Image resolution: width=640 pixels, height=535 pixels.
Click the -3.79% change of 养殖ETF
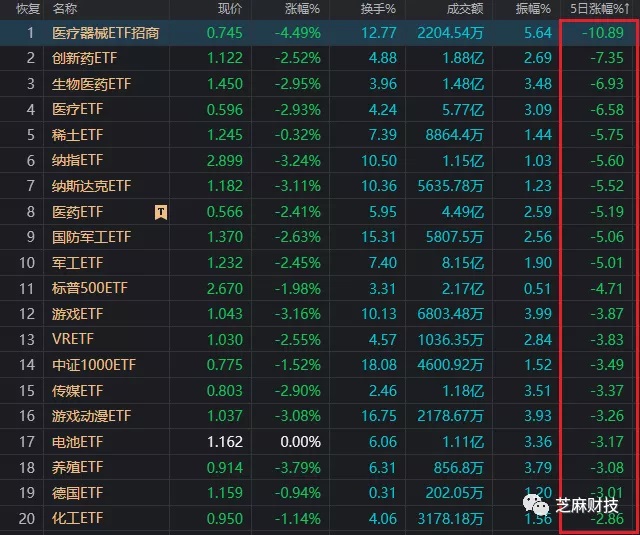[x=298, y=467]
